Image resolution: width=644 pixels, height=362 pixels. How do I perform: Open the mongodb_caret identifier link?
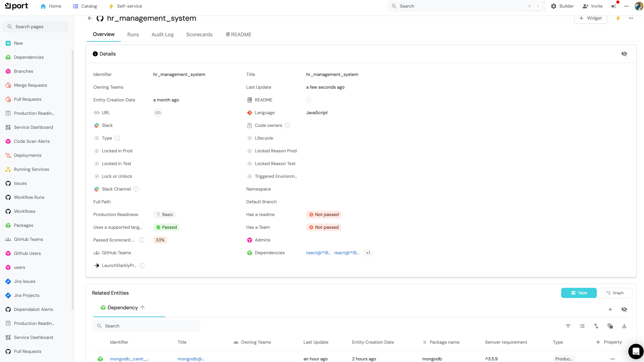click(129, 359)
